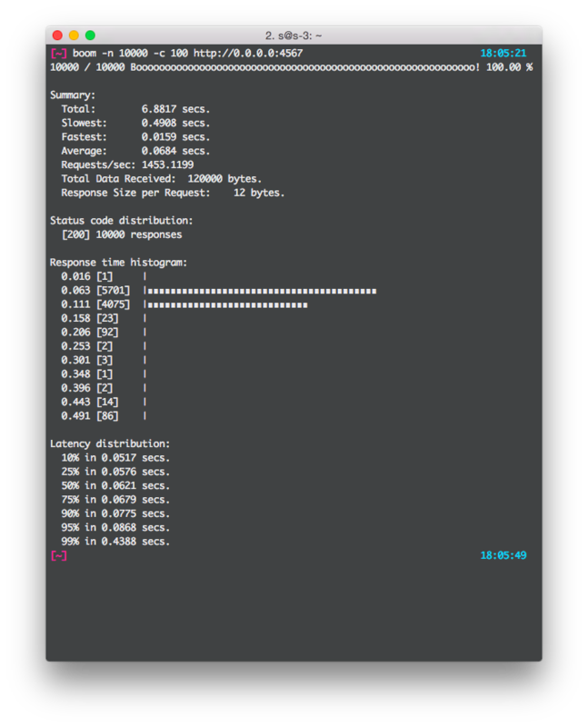The height and width of the screenshot is (727, 588).
Task: Click '99% in 0.4388 secs.' line
Action: pos(115,541)
